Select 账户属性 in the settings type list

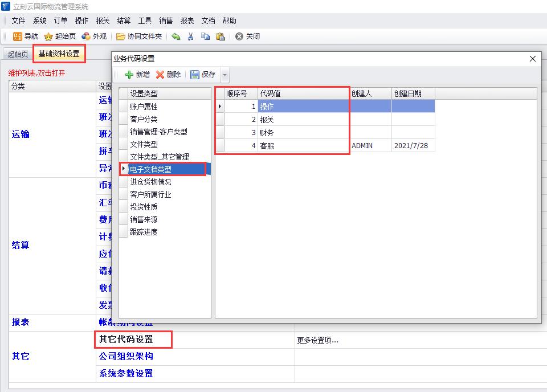(x=144, y=107)
